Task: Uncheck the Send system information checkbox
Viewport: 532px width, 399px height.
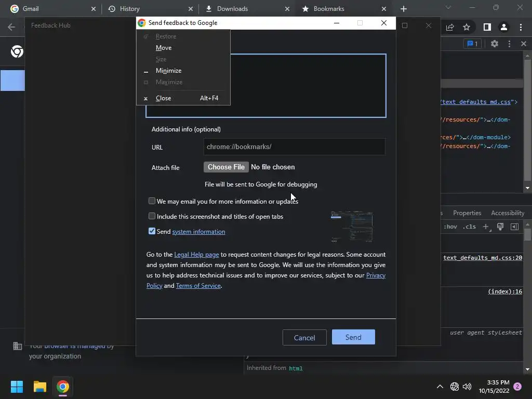Action: (x=152, y=231)
